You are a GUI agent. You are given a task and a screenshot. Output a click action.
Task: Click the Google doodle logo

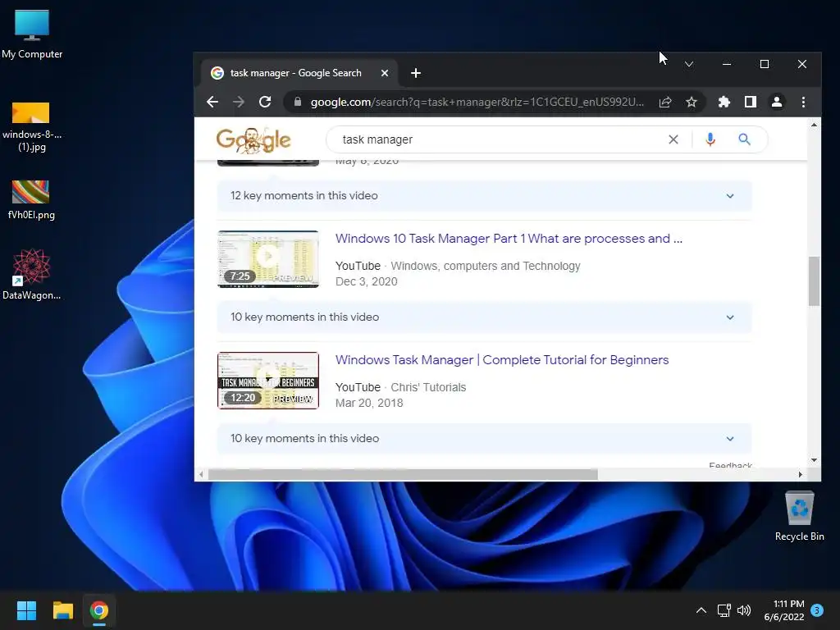(253, 140)
